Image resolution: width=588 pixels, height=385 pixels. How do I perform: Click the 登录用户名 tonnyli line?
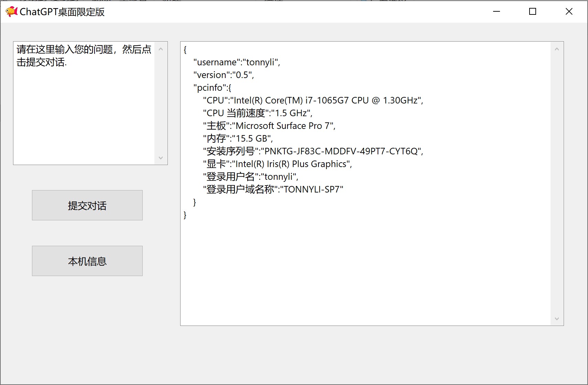coord(250,177)
